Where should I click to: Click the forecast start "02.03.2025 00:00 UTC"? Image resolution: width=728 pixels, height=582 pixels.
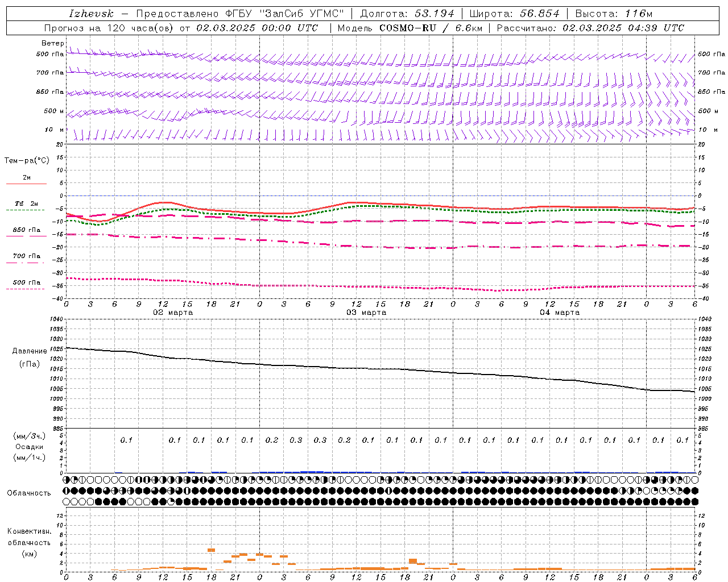257,28
